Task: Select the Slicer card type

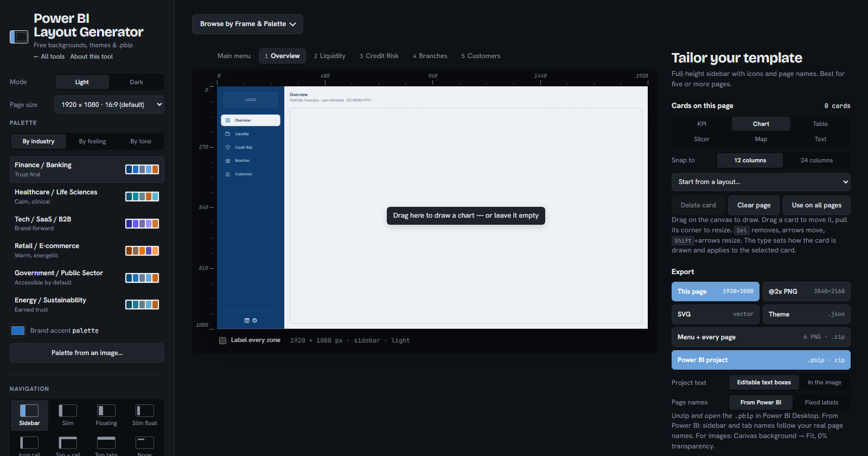Action: (x=702, y=139)
